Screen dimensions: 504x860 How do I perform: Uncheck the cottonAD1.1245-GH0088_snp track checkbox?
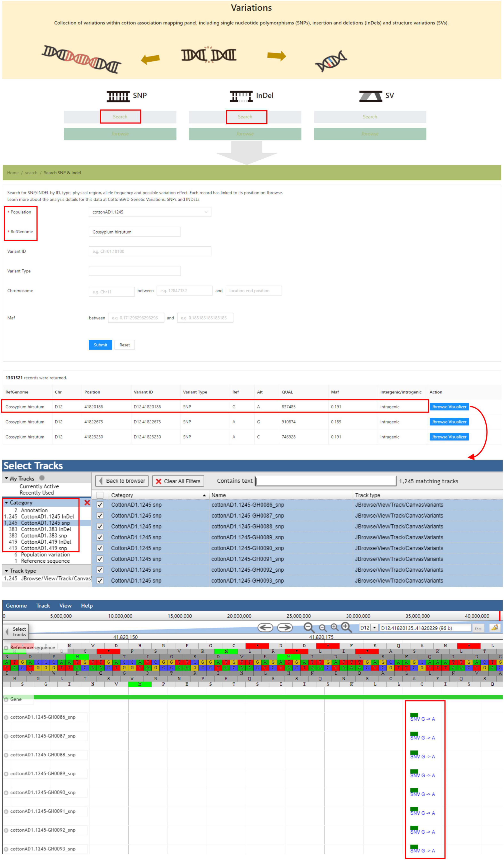point(100,526)
